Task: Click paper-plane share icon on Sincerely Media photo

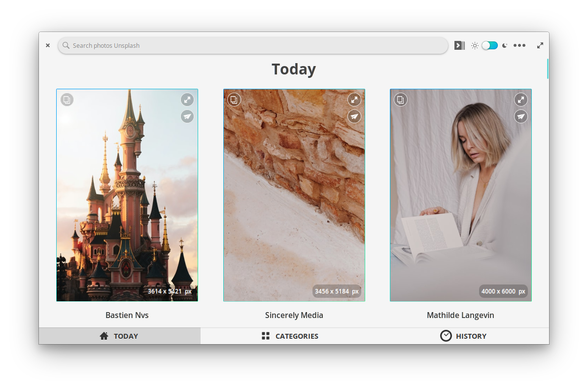Action: 354,116
